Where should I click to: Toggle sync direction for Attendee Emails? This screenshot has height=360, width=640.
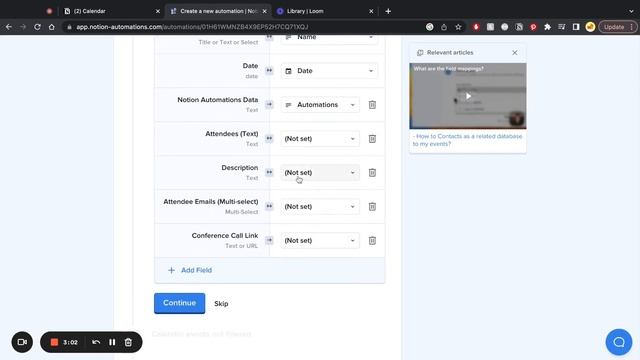(x=269, y=206)
